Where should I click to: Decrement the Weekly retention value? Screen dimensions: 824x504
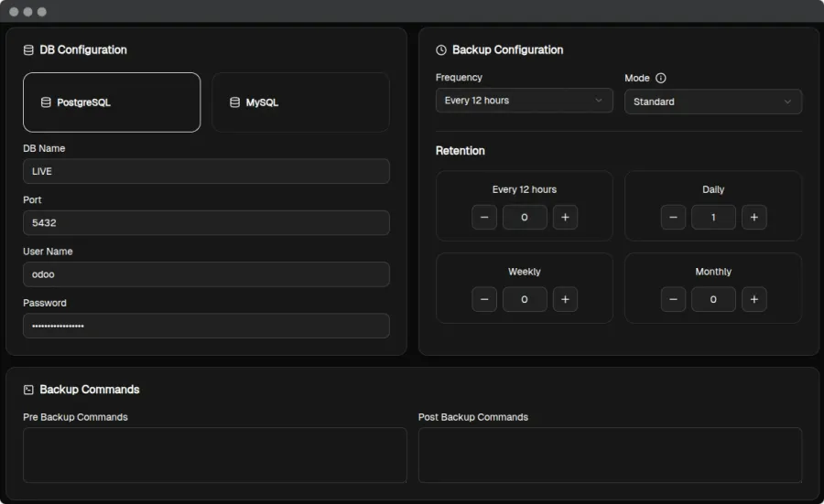tap(484, 299)
